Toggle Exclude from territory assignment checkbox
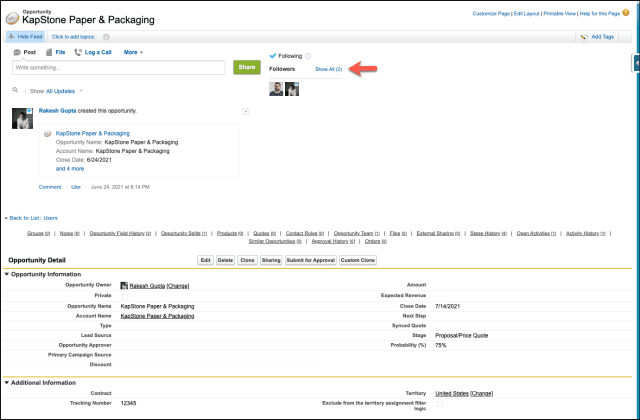The width and height of the screenshot is (640, 420). (440, 403)
